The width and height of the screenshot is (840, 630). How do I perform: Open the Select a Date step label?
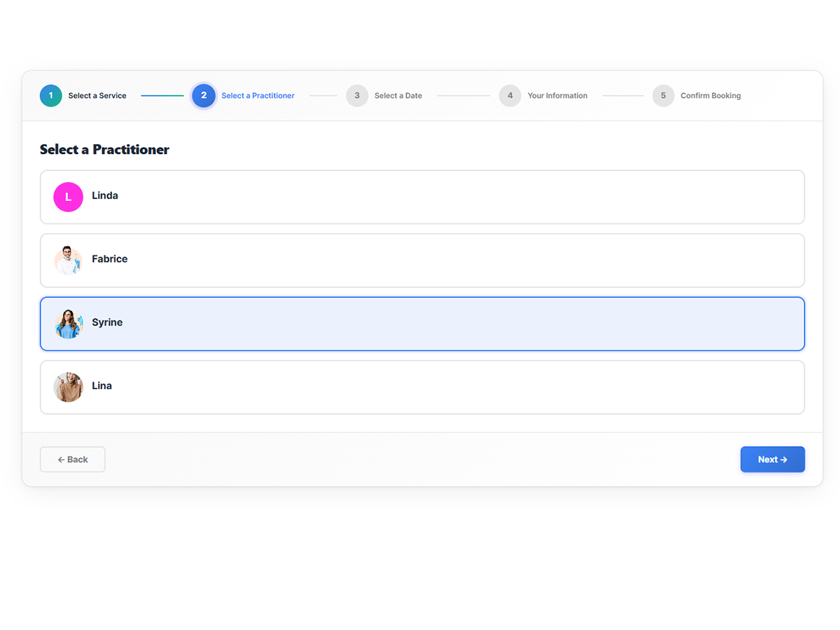click(398, 96)
